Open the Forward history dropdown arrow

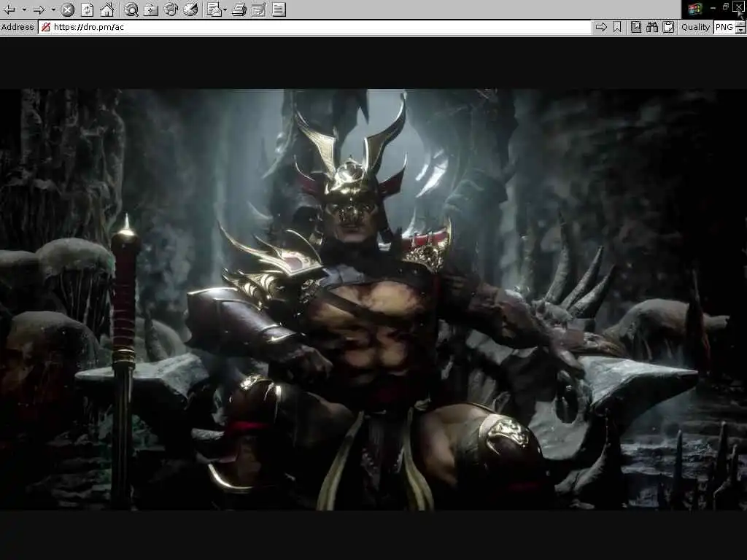[x=53, y=9]
